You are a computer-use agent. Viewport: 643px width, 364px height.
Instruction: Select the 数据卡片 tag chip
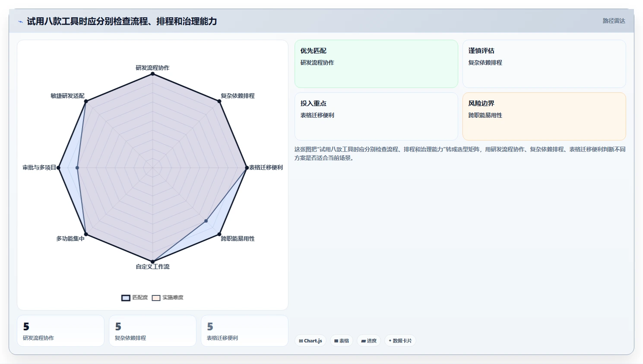tap(400, 341)
